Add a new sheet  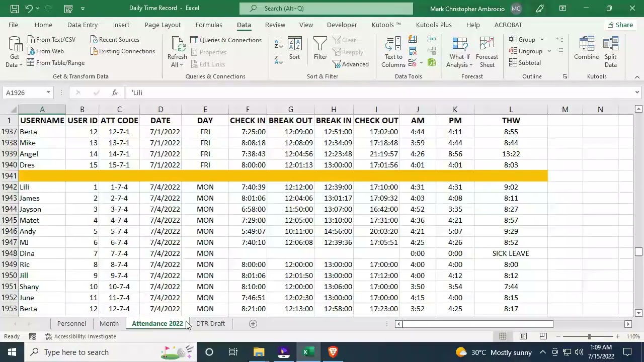[253, 324]
